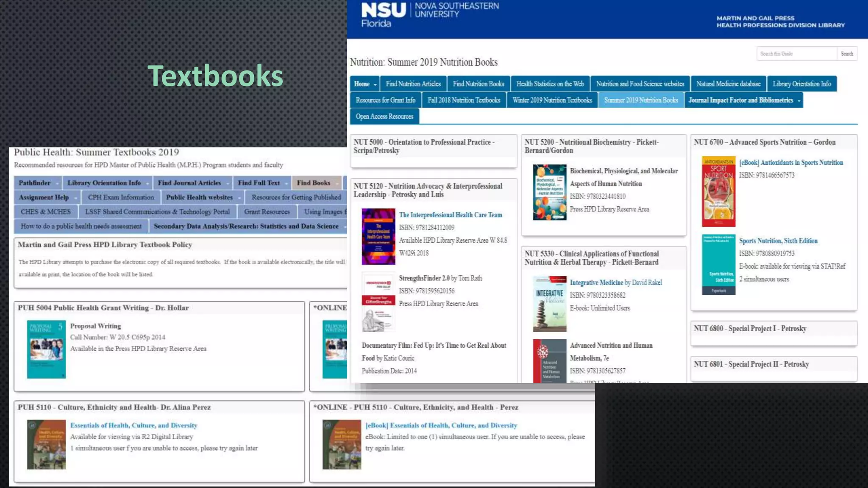Open Resources for Grant Info tab
Image resolution: width=868 pixels, height=488 pixels.
385,100
